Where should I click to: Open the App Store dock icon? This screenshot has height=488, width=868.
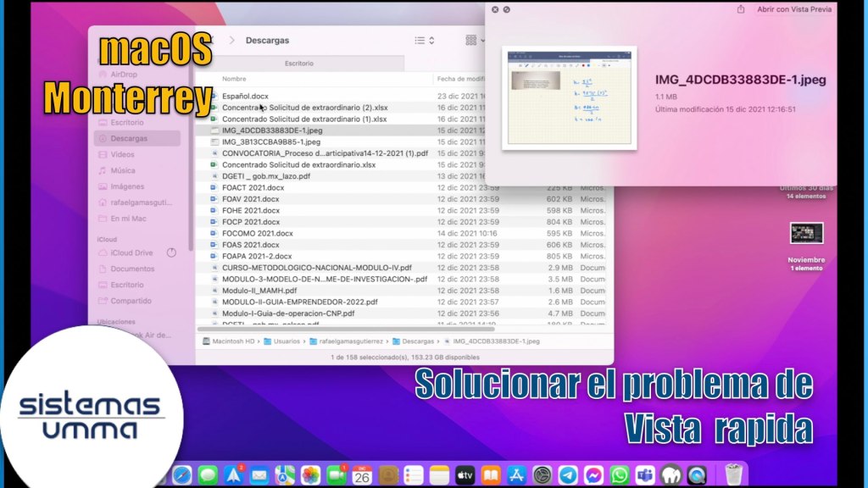pos(516,474)
